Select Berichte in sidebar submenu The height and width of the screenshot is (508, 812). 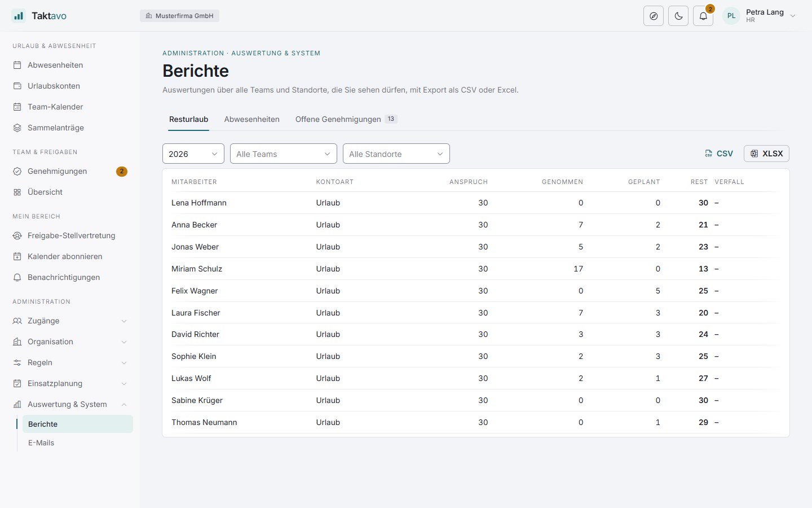[x=78, y=424]
